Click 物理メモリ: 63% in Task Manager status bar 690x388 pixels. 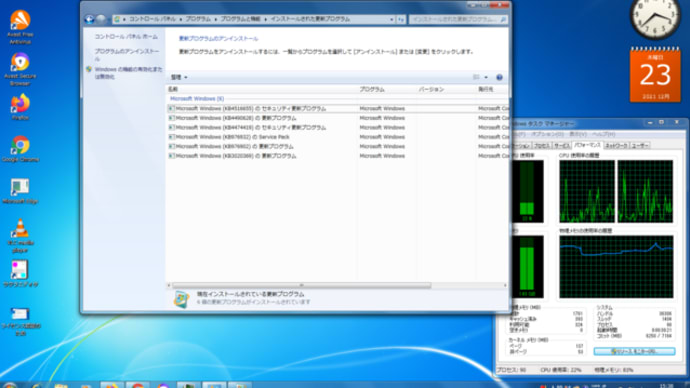pos(614,370)
